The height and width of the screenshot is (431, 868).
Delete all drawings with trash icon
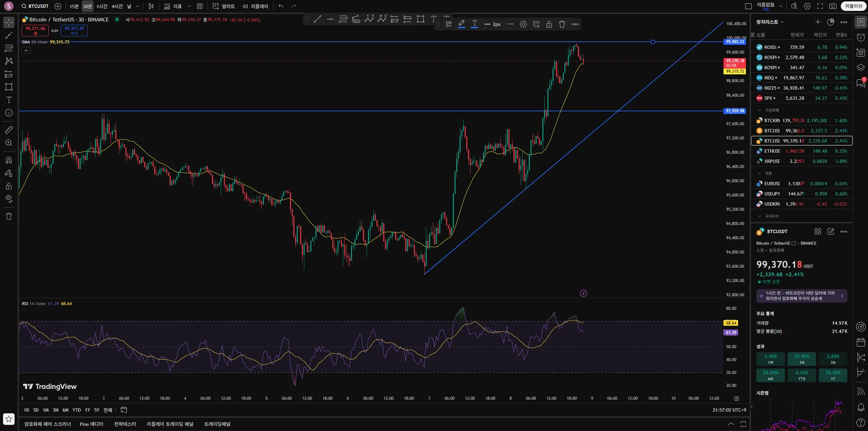tap(9, 216)
